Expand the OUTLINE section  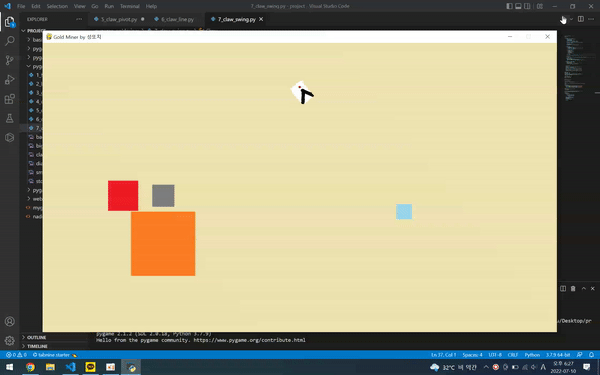click(36, 337)
